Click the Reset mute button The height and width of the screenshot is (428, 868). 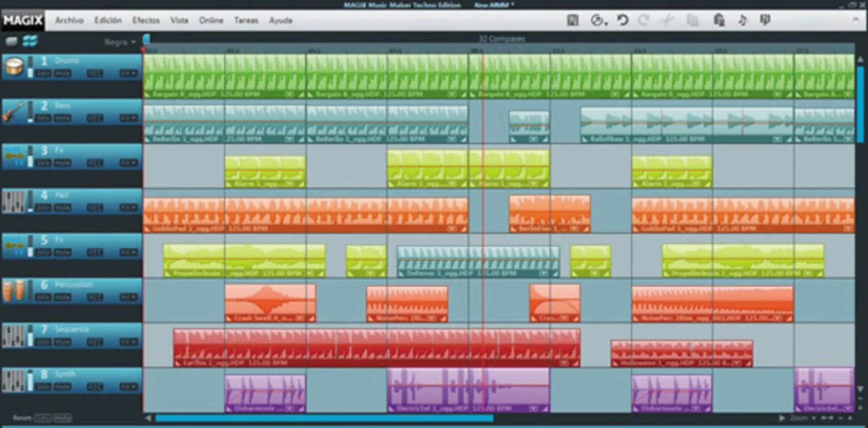(x=62, y=418)
